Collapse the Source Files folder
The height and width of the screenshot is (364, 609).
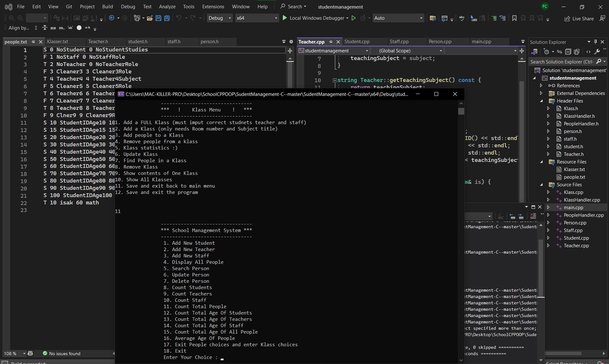pos(541,184)
